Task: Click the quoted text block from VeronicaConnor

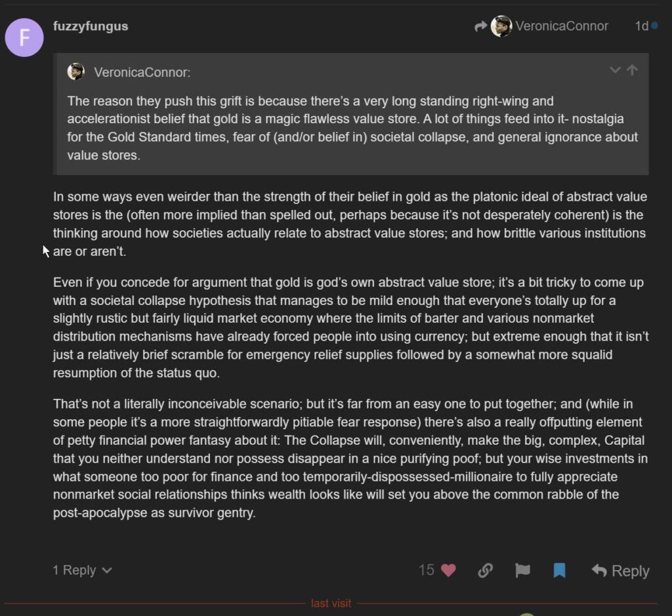Action: pyautogui.click(x=352, y=128)
